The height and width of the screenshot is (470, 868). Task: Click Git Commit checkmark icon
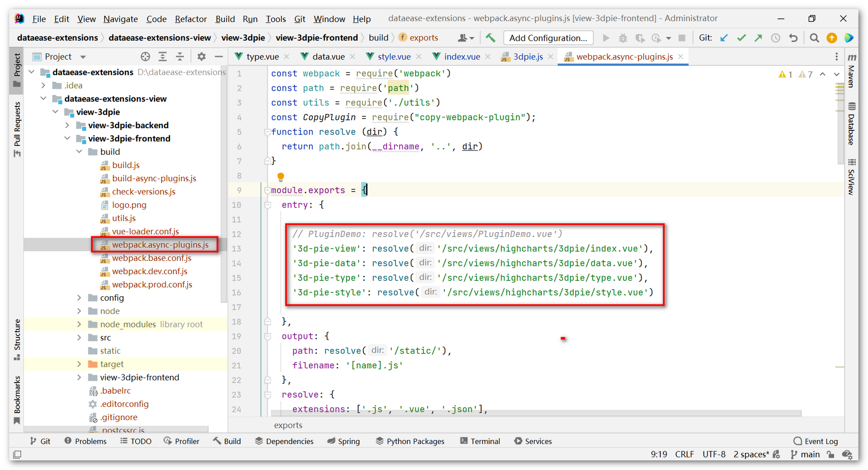[x=741, y=38]
